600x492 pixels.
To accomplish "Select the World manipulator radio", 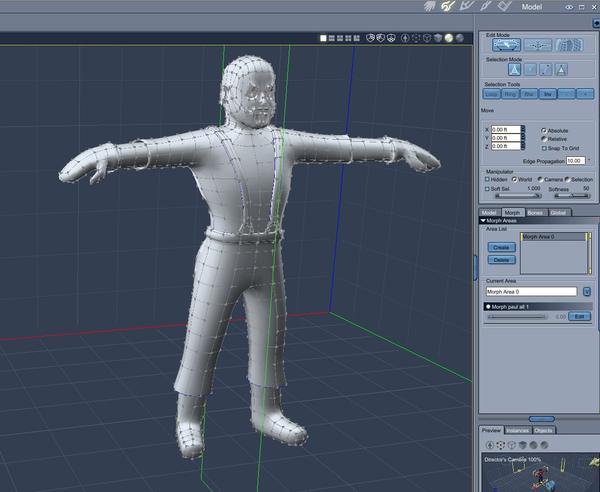I will tap(514, 179).
